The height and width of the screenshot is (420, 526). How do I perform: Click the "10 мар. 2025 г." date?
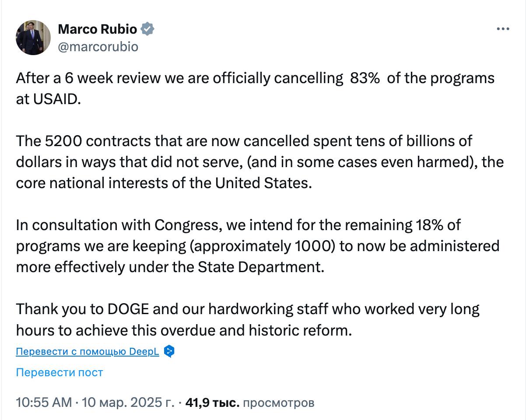[x=127, y=402]
